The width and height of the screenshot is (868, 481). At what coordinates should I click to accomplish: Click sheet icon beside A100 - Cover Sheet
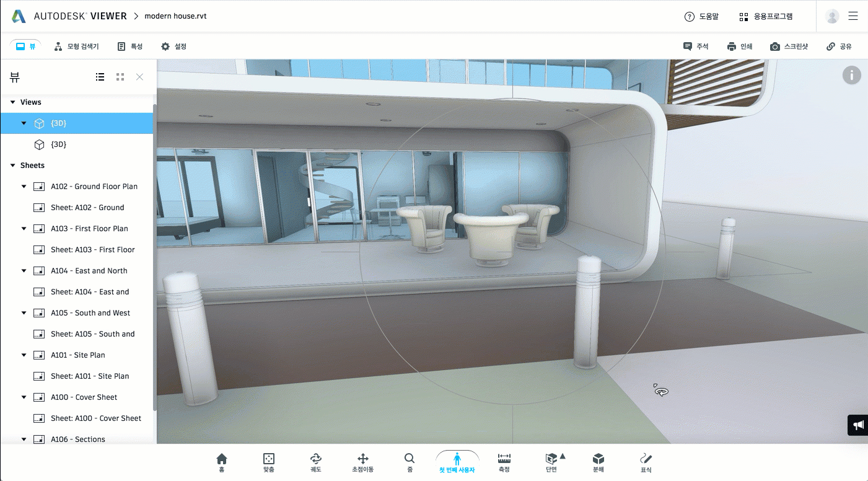click(x=39, y=397)
